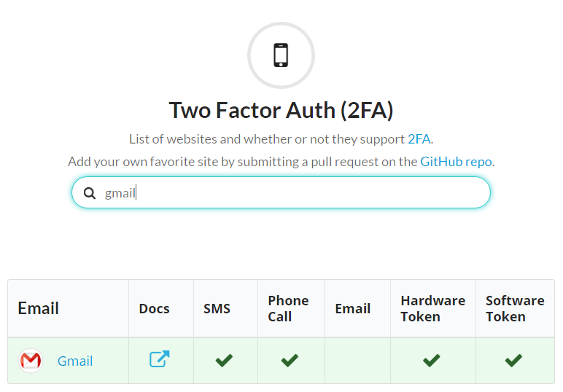The width and height of the screenshot is (563, 392).
Task: Open the Gmail site link
Action: coord(75,361)
